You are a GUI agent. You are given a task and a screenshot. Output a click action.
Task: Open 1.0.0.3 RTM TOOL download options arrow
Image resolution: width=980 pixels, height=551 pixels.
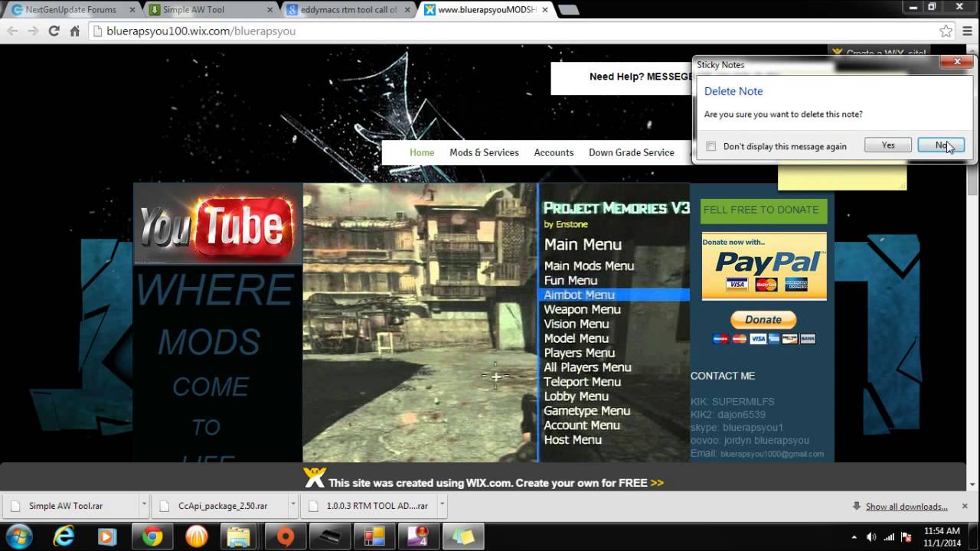[x=442, y=506]
